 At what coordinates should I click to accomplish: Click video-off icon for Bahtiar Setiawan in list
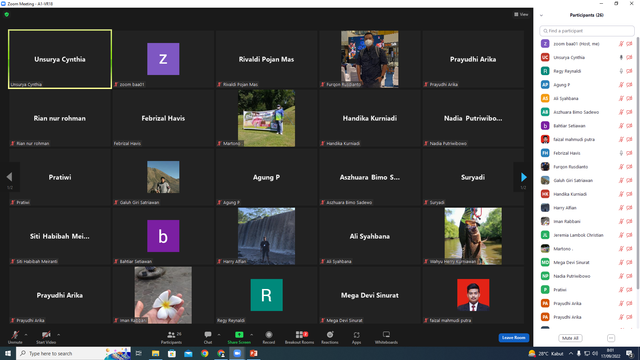tap(629, 126)
